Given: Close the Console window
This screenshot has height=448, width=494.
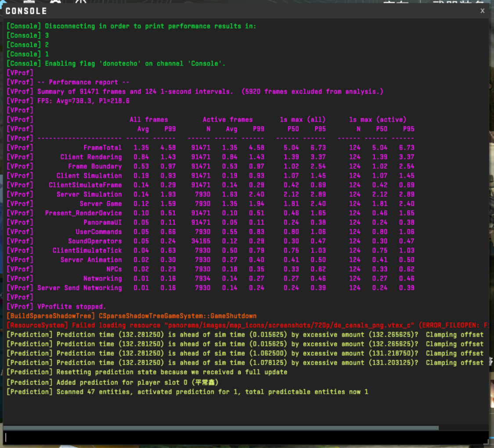Looking at the screenshot, I should coord(482,11).
